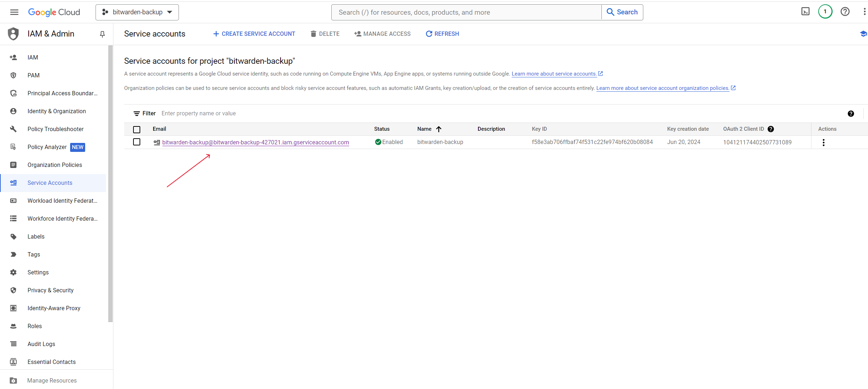Open the help question mark icon in top bar
Screen dimensions: 868x389
pos(845,12)
